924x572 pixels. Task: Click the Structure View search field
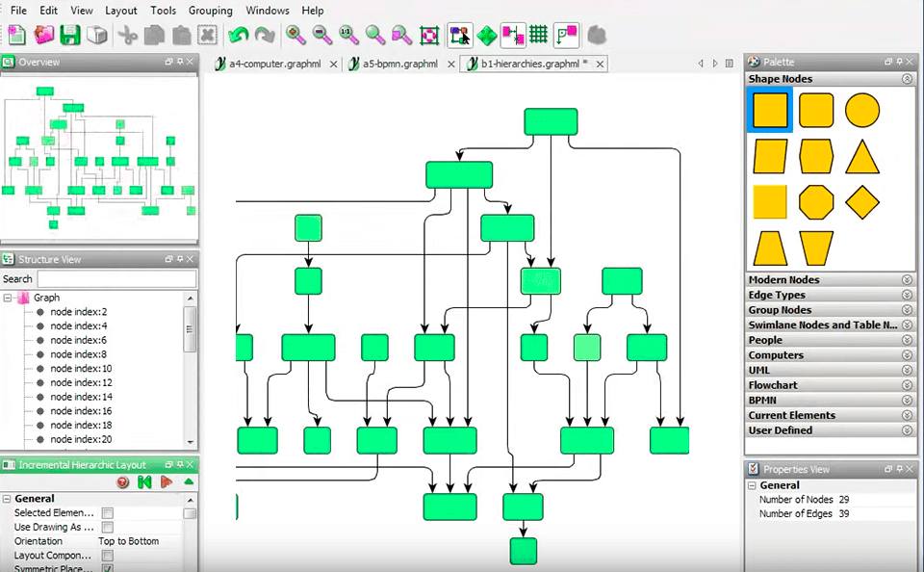coord(115,279)
